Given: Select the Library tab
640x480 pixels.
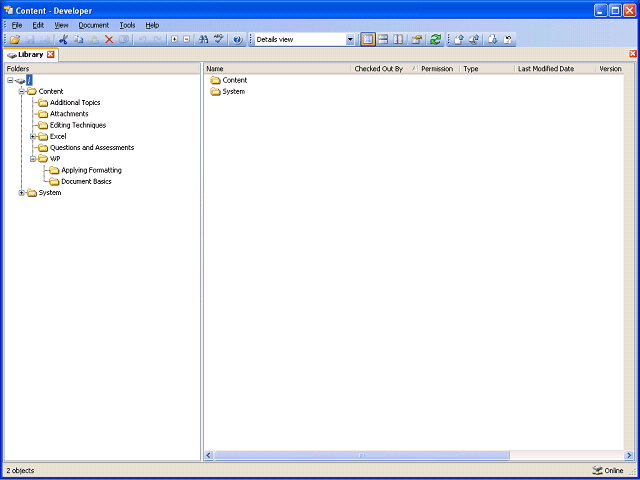Looking at the screenshot, I should 30,55.
